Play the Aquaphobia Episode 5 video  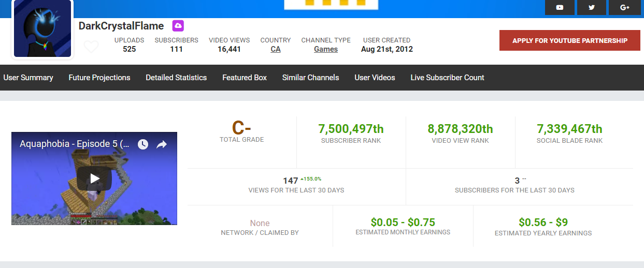pyautogui.click(x=94, y=178)
